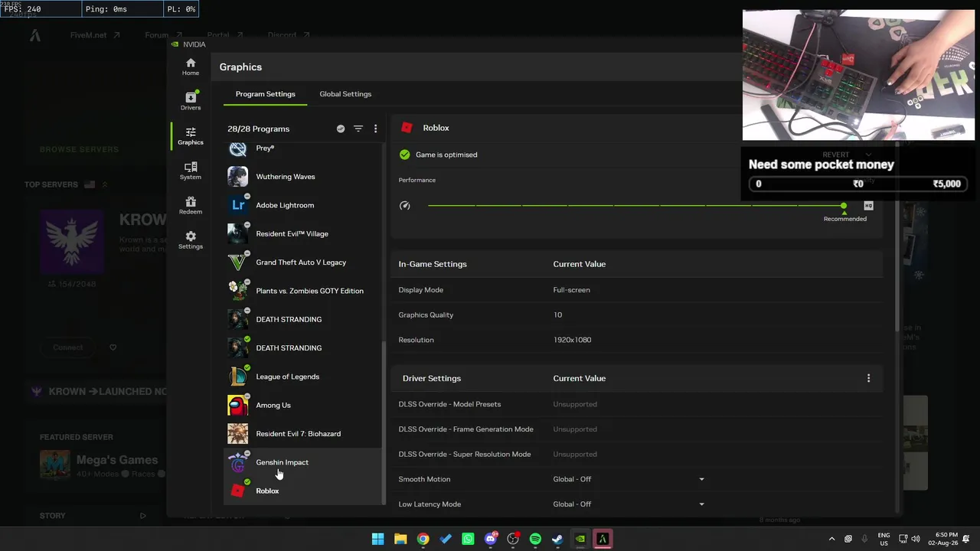The image size is (980, 551).
Task: Switch to the NVIDIA app taskbar icon
Action: pos(580,539)
